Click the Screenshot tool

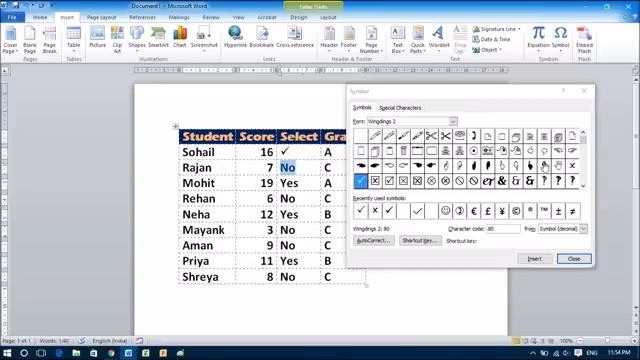click(x=204, y=40)
